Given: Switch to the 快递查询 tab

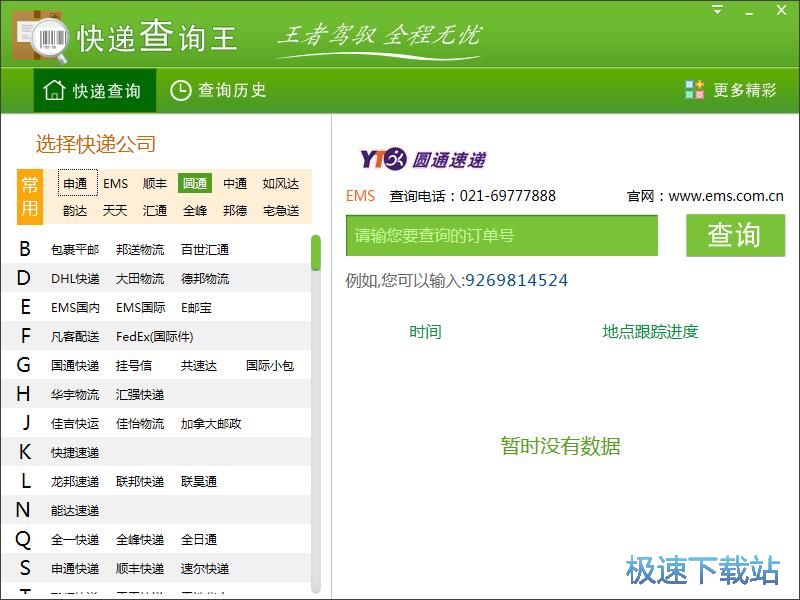Looking at the screenshot, I should tap(92, 91).
